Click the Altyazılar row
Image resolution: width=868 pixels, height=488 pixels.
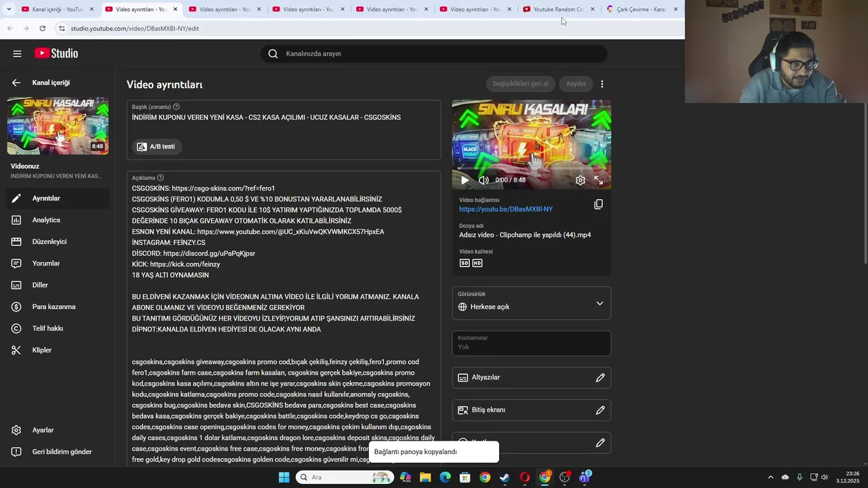click(532, 378)
